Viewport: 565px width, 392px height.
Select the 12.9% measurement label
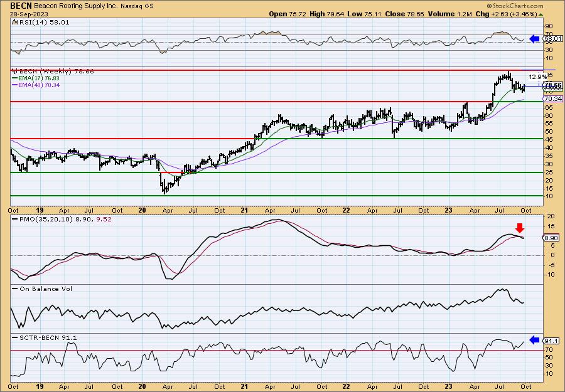coord(537,77)
